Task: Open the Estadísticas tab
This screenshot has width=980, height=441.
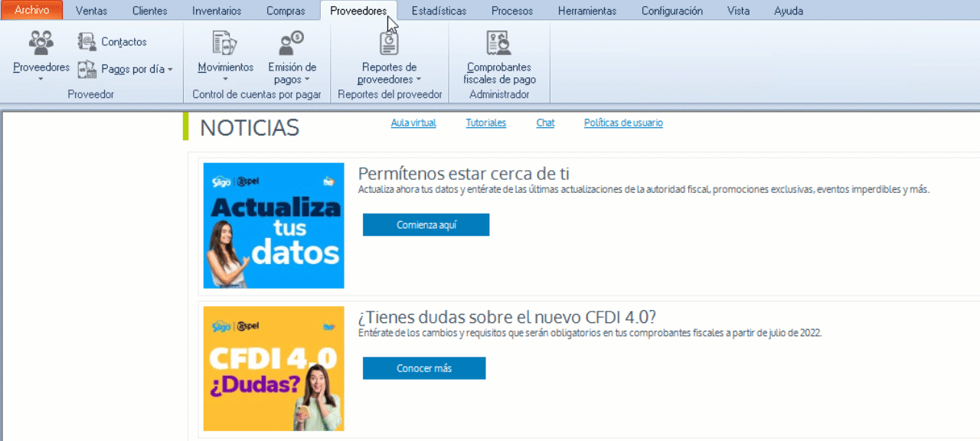Action: (439, 11)
